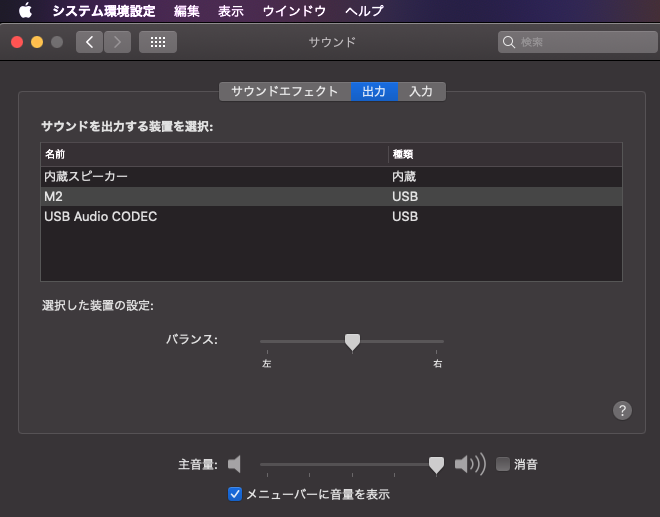Open the 編集 menu
Viewport: 660px width, 517px height.
186,11
